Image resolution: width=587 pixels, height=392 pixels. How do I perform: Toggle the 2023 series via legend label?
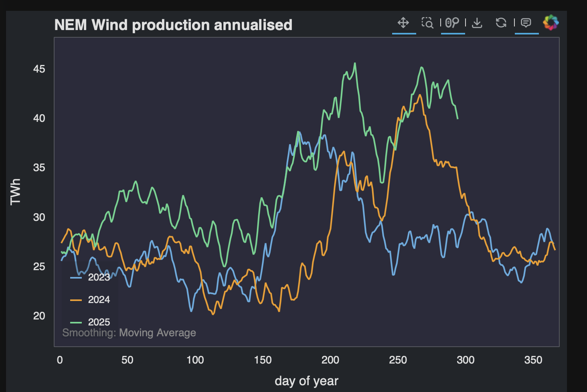pyautogui.click(x=99, y=277)
